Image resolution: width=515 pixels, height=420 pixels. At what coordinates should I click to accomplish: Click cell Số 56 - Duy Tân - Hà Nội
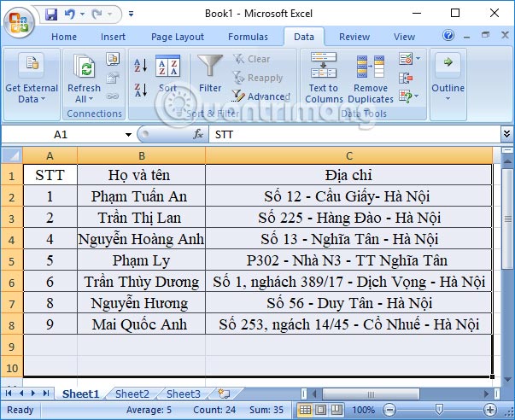point(348,303)
